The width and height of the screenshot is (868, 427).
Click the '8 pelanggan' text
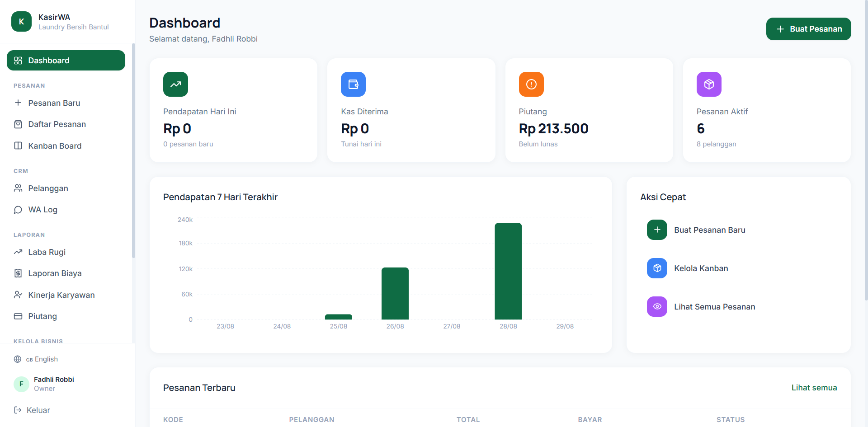(716, 144)
